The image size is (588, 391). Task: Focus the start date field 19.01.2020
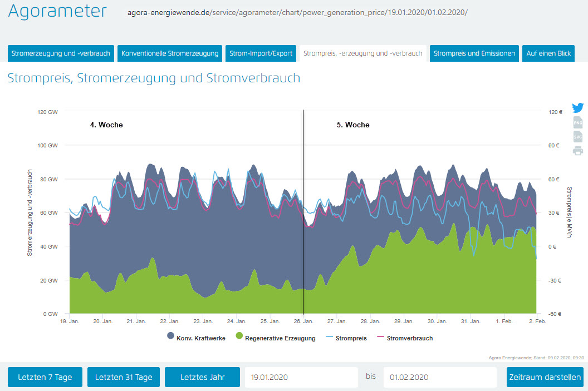tap(301, 377)
